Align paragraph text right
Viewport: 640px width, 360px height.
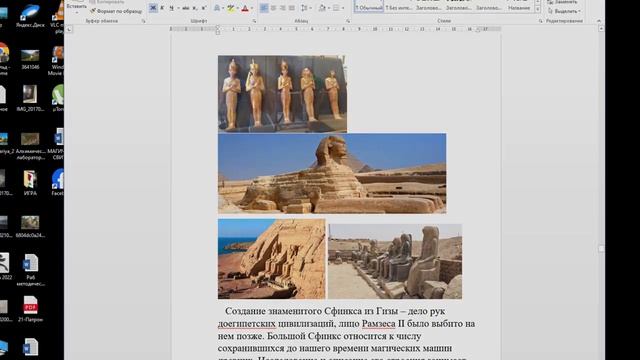click(282, 8)
